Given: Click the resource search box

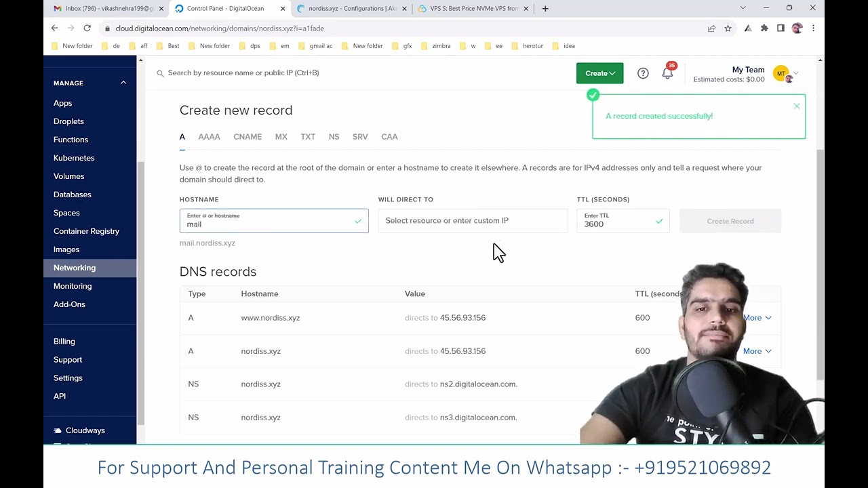Looking at the screenshot, I should (243, 73).
